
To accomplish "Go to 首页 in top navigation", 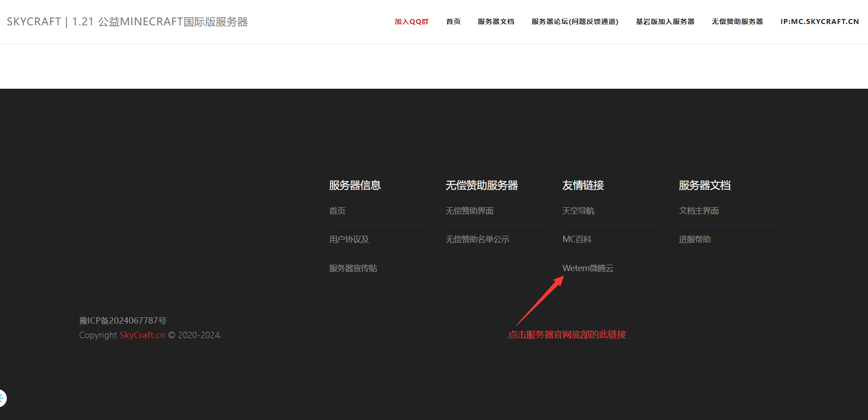I will [x=453, y=22].
